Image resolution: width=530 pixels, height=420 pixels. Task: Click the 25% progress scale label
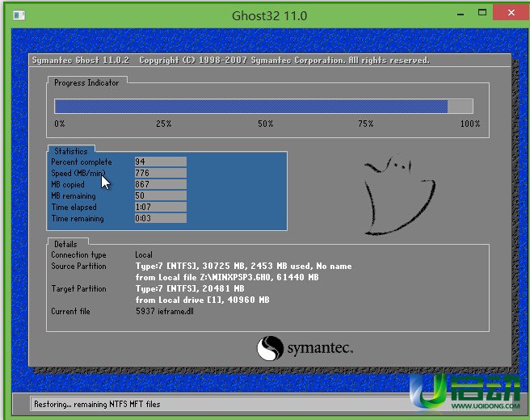(163, 124)
